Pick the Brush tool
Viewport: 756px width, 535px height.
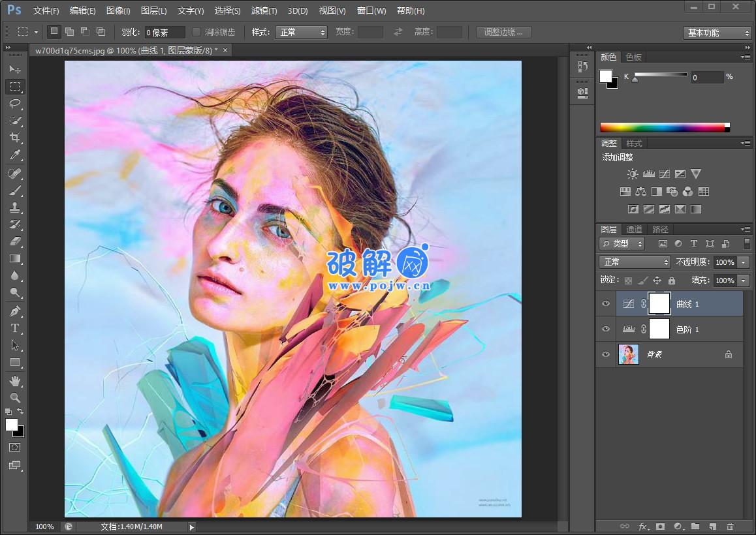point(14,191)
